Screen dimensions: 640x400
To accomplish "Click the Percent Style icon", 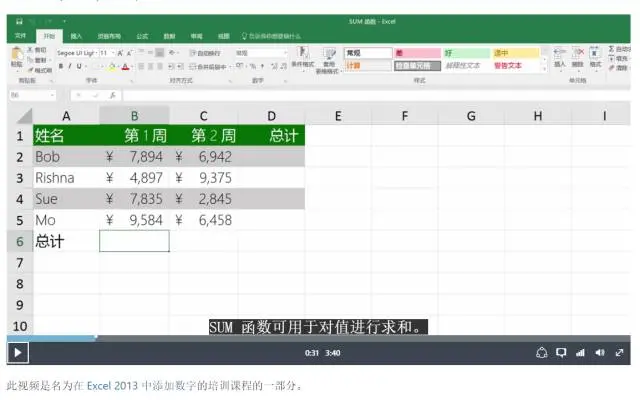I will coord(253,66).
